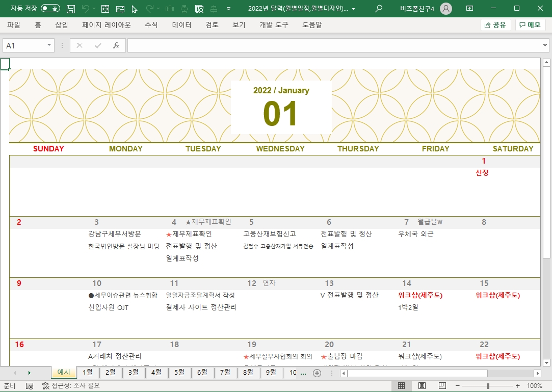552x392 pixels.
Task: Open the search magnifier in the title bar
Action: coord(378,9)
